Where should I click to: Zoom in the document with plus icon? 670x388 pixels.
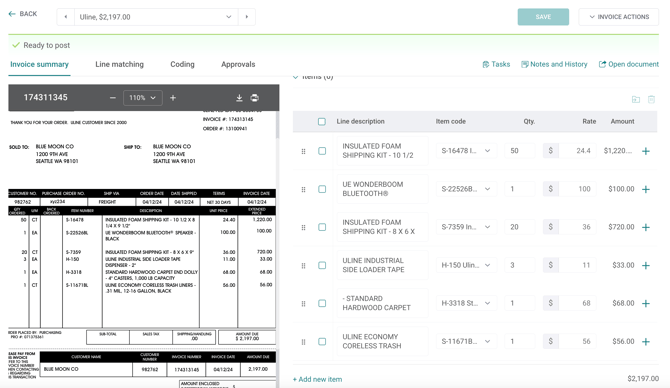click(x=173, y=98)
